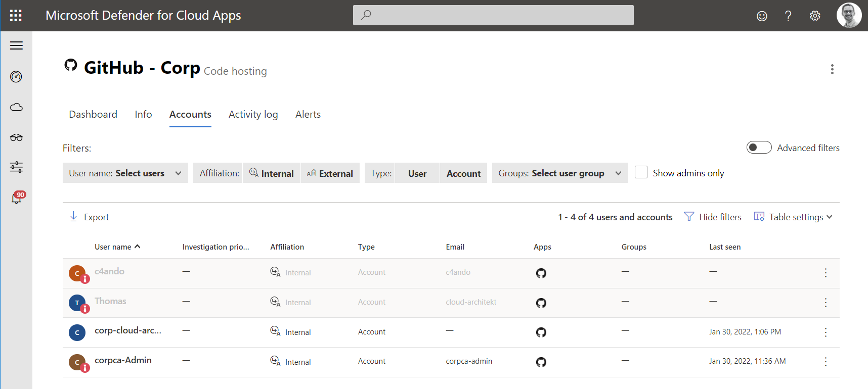Click GitHub app icon for corp-cloud-arc row
The image size is (868, 389).
pyautogui.click(x=541, y=332)
